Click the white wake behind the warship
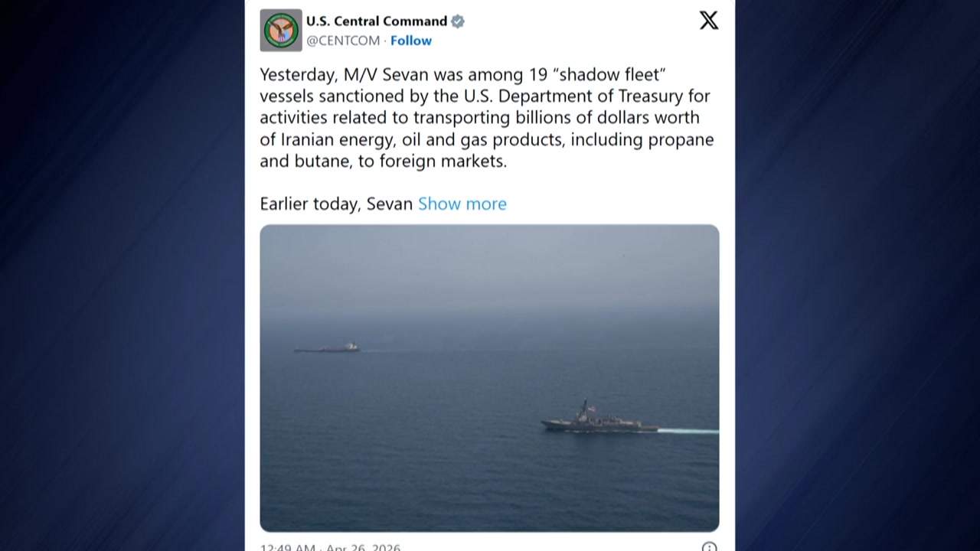This screenshot has height=551, width=980. pos(688,431)
